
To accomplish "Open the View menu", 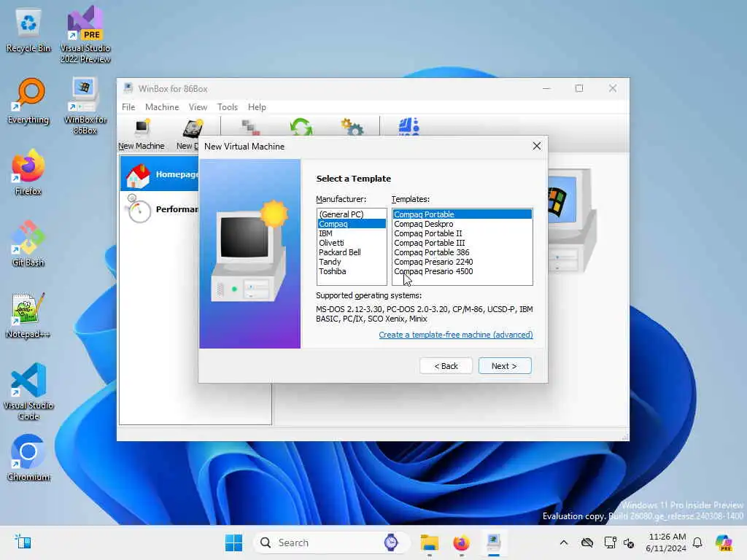I will (198, 107).
